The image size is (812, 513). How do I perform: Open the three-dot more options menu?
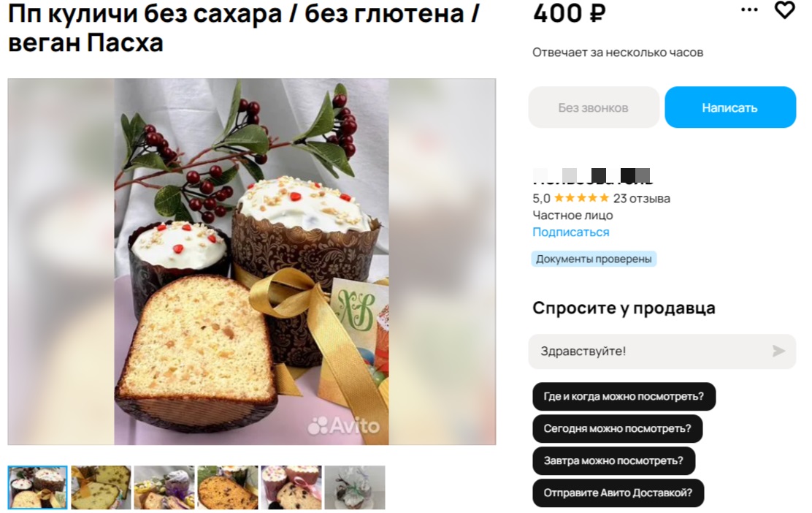pos(749,9)
